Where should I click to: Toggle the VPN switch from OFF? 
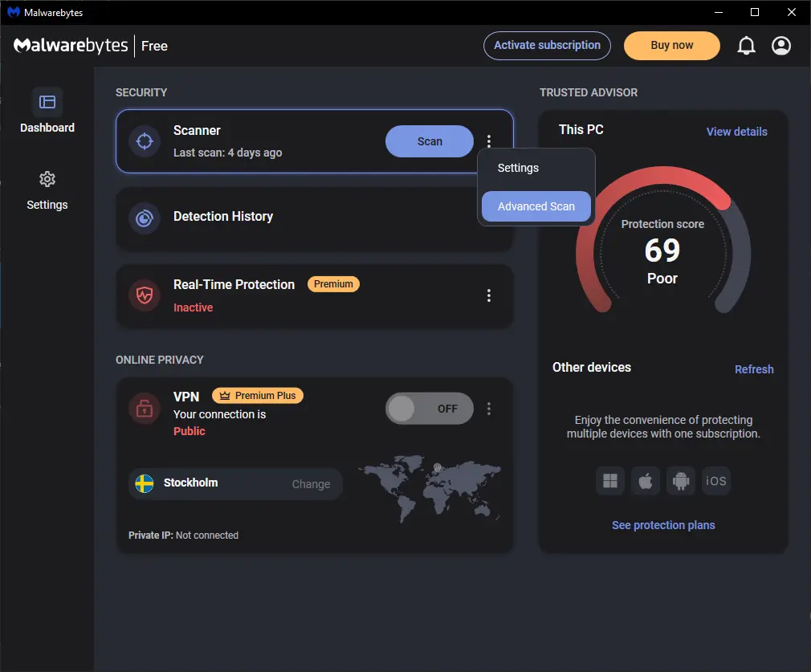click(430, 409)
